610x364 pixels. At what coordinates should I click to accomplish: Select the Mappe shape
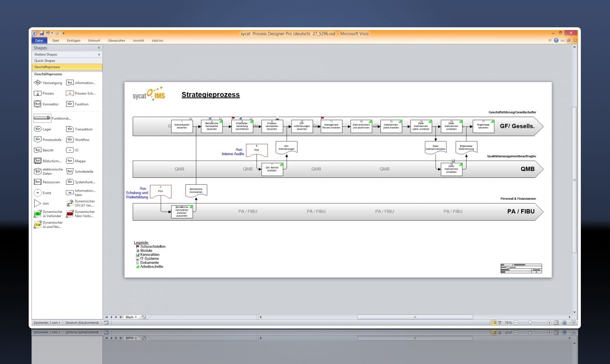pos(76,161)
